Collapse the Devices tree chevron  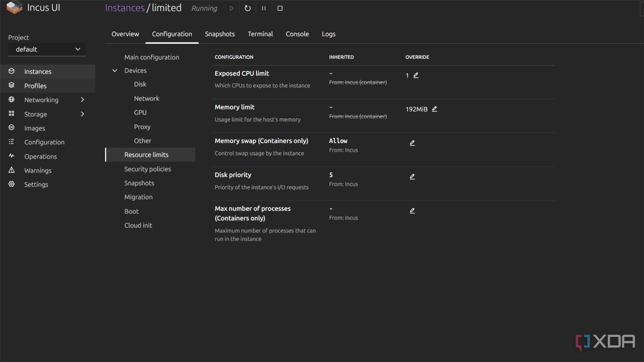[115, 71]
